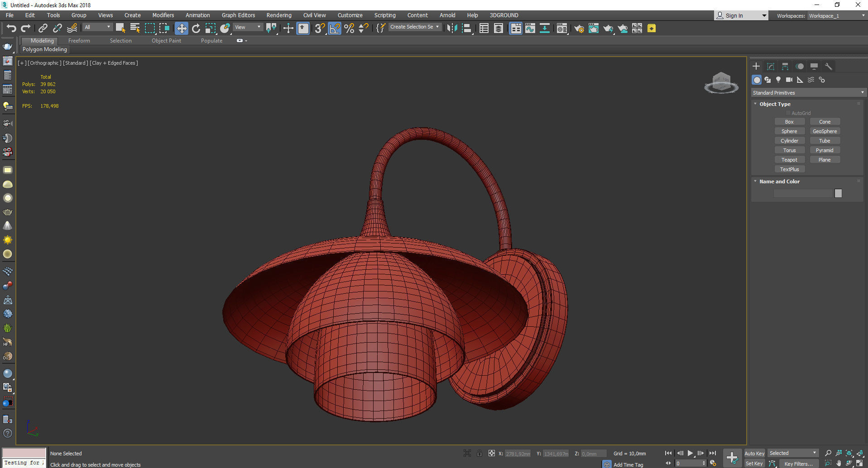Click the Redo arrow icon
Image resolution: width=868 pixels, height=468 pixels.
pos(26,28)
